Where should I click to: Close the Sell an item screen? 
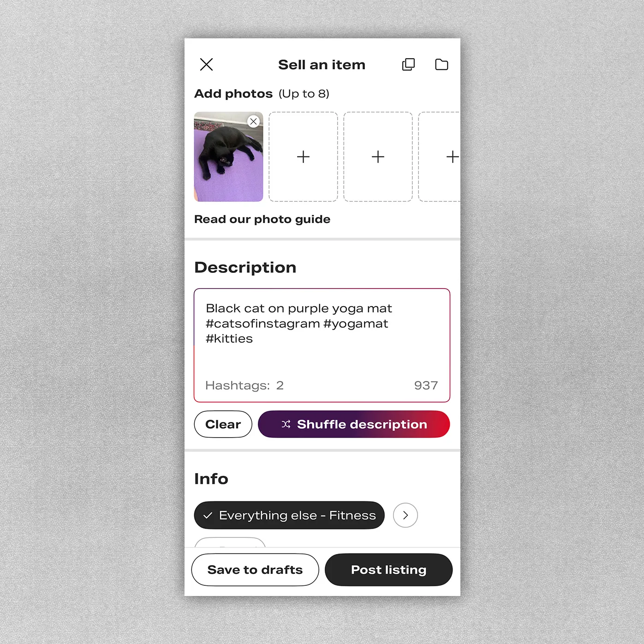206,65
